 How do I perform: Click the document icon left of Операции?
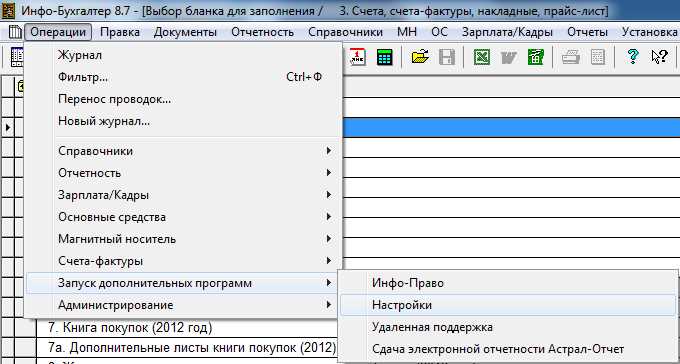click(x=15, y=32)
